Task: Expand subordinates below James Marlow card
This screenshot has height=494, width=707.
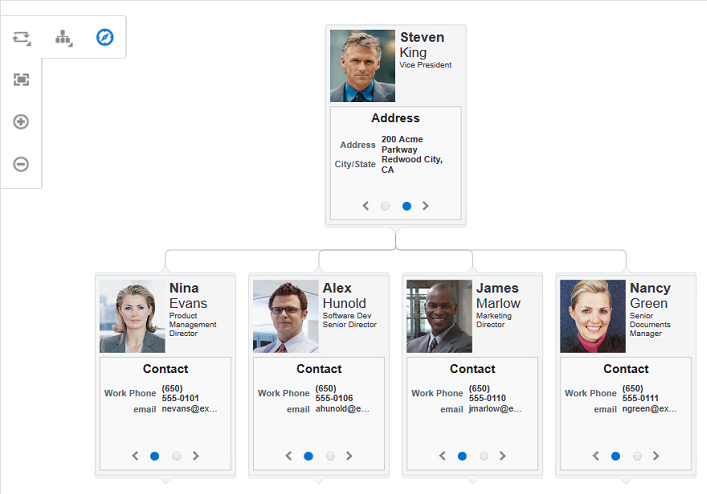Action: click(x=473, y=480)
